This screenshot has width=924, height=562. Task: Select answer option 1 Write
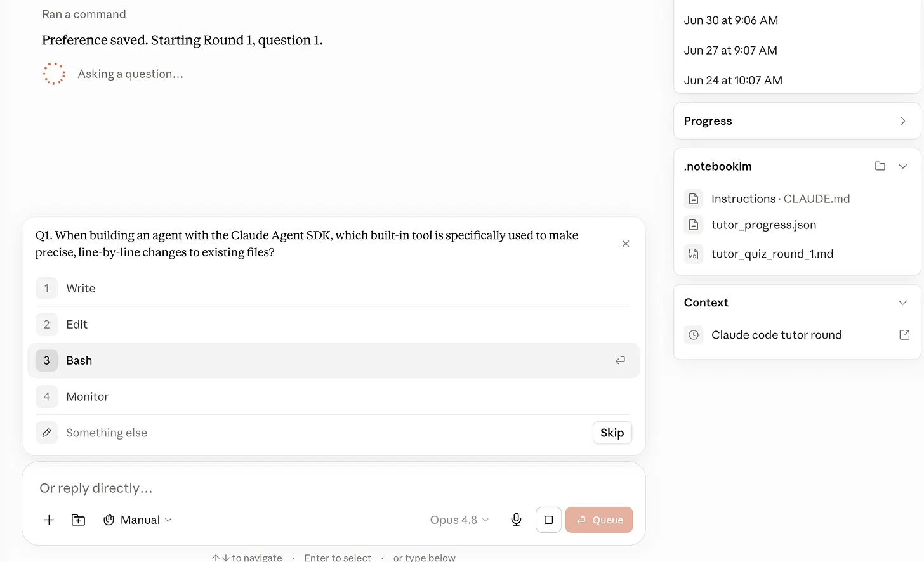[333, 289]
